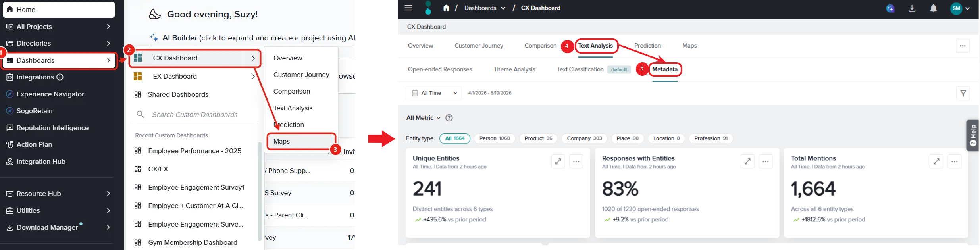Expand Directories in sidebar
Viewport: 980px width, 250px height.
108,43
